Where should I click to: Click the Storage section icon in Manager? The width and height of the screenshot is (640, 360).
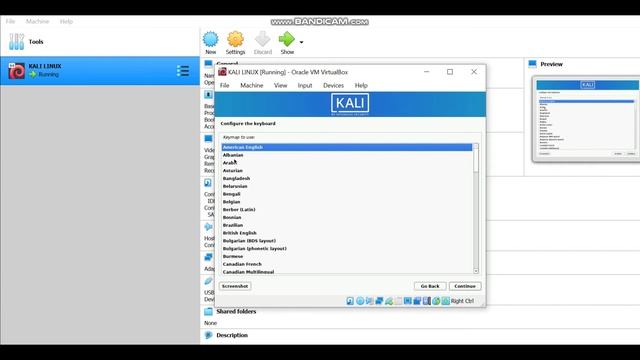click(x=208, y=183)
